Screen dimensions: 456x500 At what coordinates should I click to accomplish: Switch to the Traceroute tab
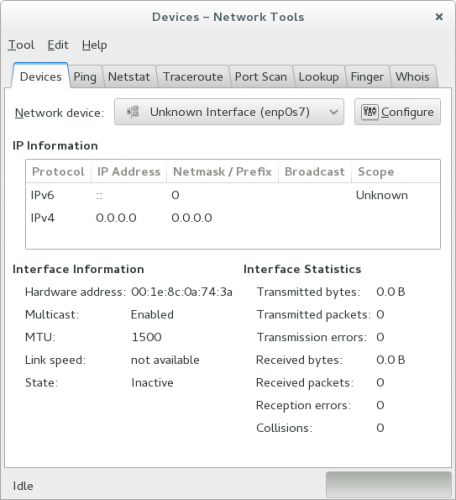pos(193,77)
